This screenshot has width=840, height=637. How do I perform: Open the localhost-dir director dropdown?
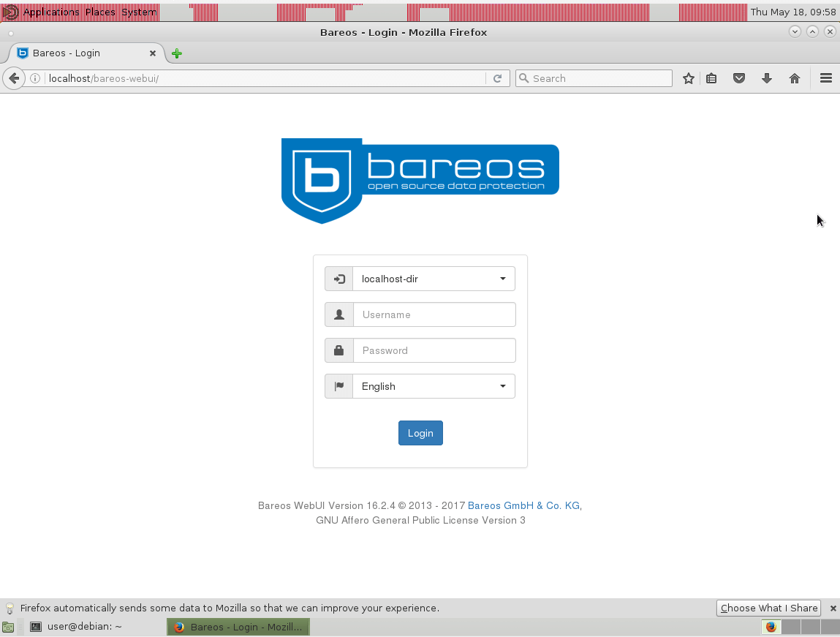pyautogui.click(x=434, y=279)
